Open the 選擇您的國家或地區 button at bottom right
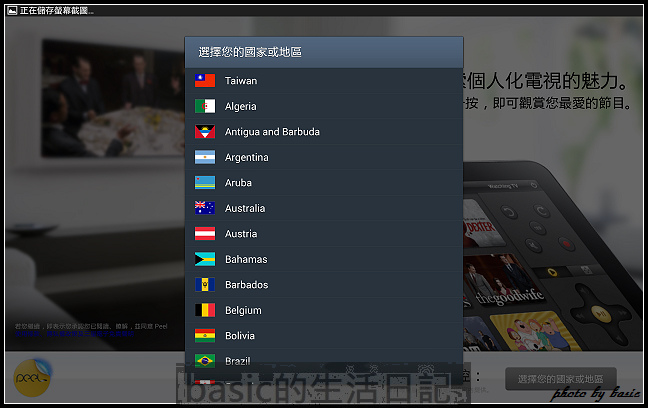This screenshot has width=648, height=408. 561,379
